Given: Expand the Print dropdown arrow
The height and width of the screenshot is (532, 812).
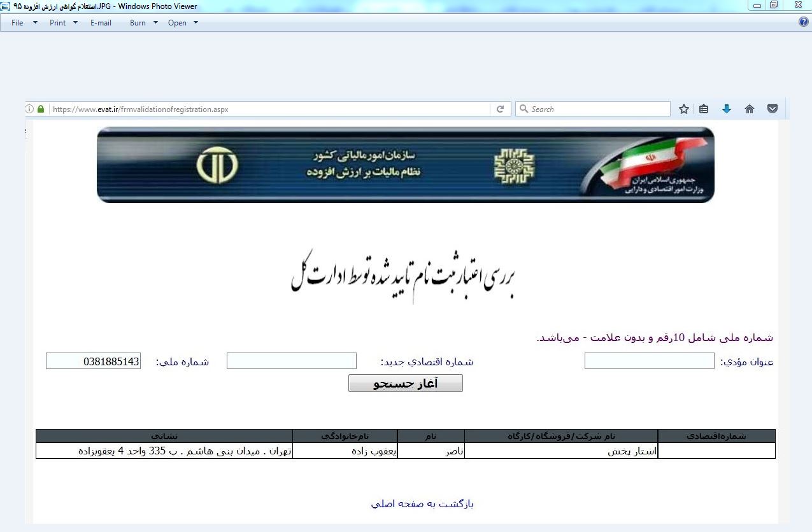Looking at the screenshot, I should coord(75,22).
